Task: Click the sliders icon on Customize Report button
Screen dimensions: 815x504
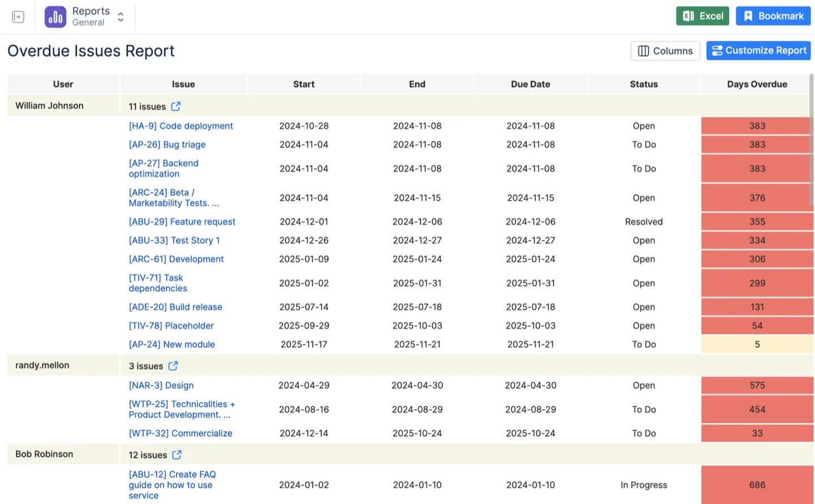Action: pyautogui.click(x=717, y=50)
